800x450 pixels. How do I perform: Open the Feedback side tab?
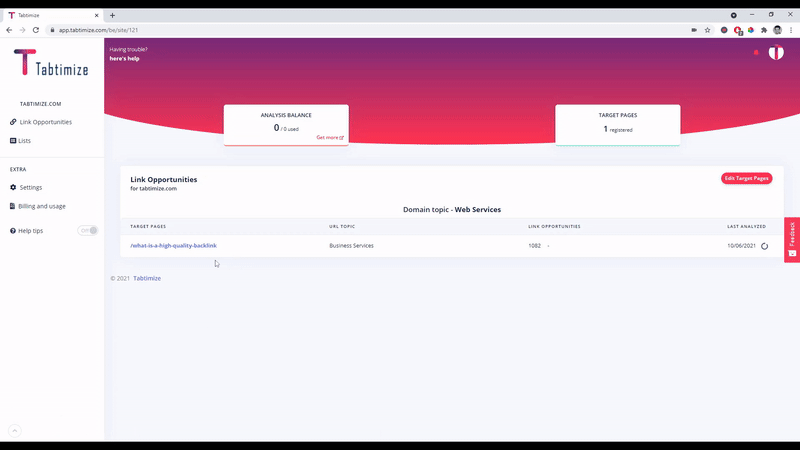point(792,240)
